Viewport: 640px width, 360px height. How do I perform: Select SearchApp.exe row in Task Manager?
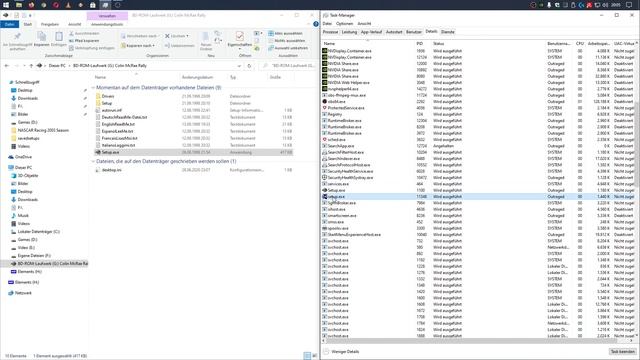coord(478,146)
